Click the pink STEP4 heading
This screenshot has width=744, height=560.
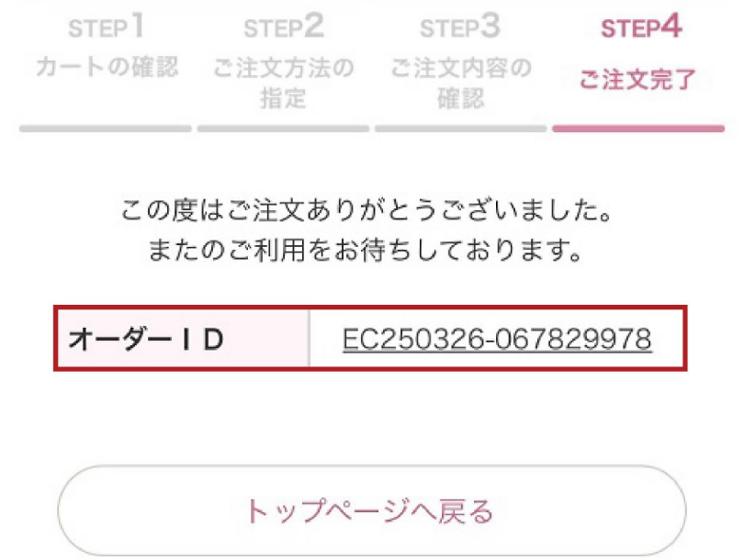[x=641, y=28]
